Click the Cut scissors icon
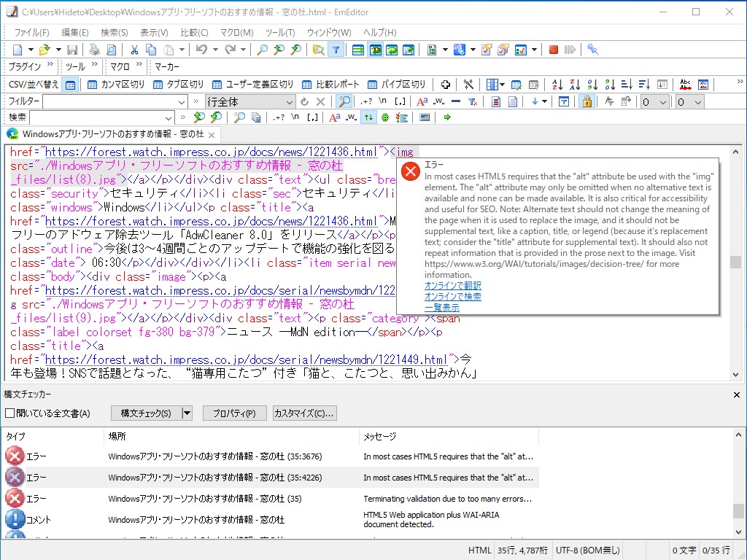Screen dimensions: 747x560 134,50
